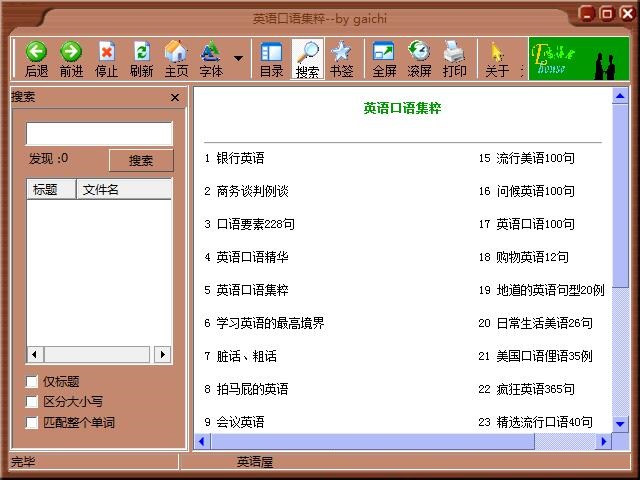Click content vertical scrollbar up arrow

(620, 96)
